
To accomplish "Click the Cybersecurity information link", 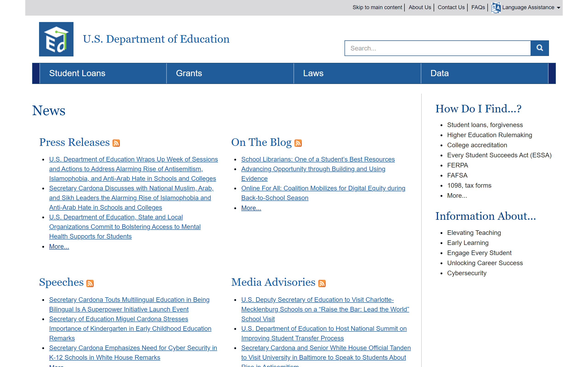I will pyautogui.click(x=466, y=273).
